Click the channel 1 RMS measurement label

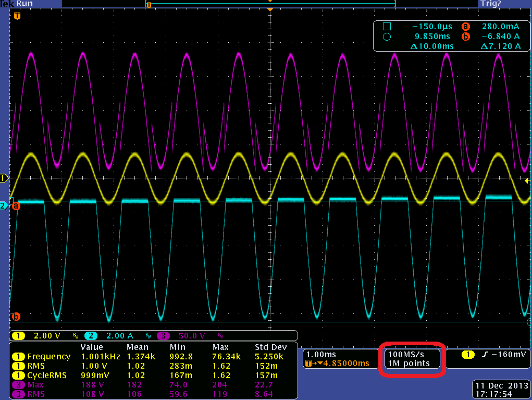36,366
